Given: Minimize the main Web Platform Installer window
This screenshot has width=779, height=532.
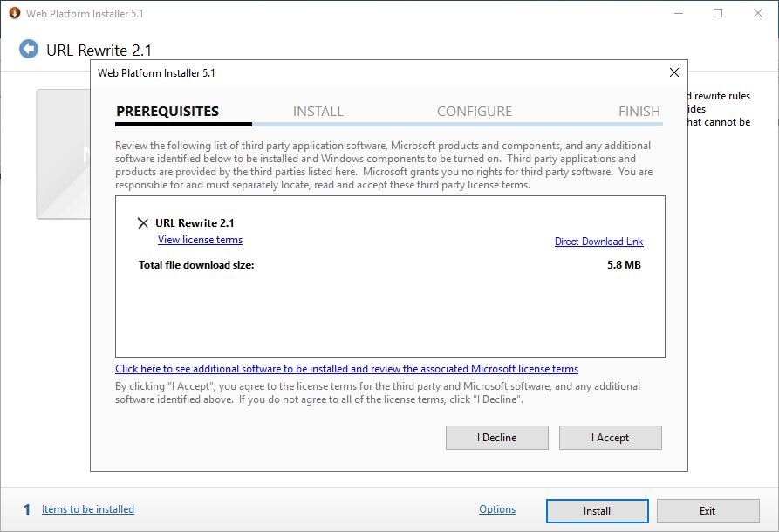Looking at the screenshot, I should (679, 13).
